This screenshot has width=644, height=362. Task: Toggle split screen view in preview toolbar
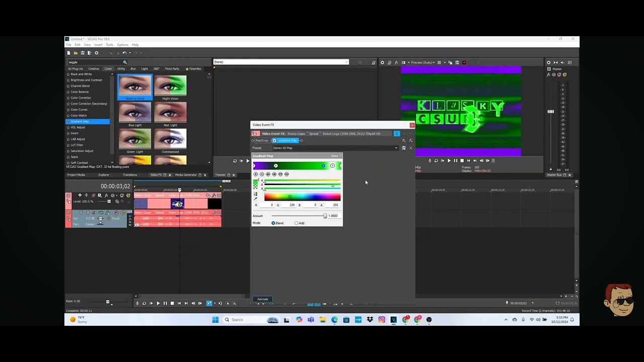pos(403,62)
